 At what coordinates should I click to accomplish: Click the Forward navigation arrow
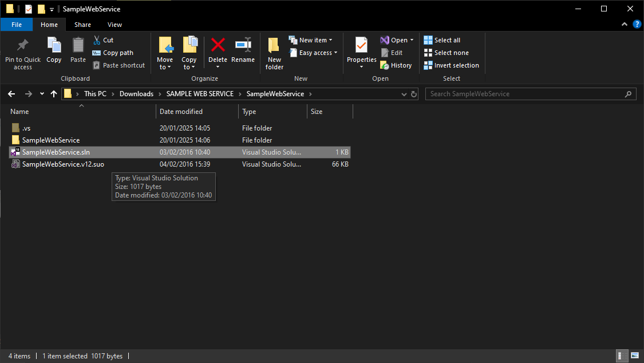(x=29, y=94)
